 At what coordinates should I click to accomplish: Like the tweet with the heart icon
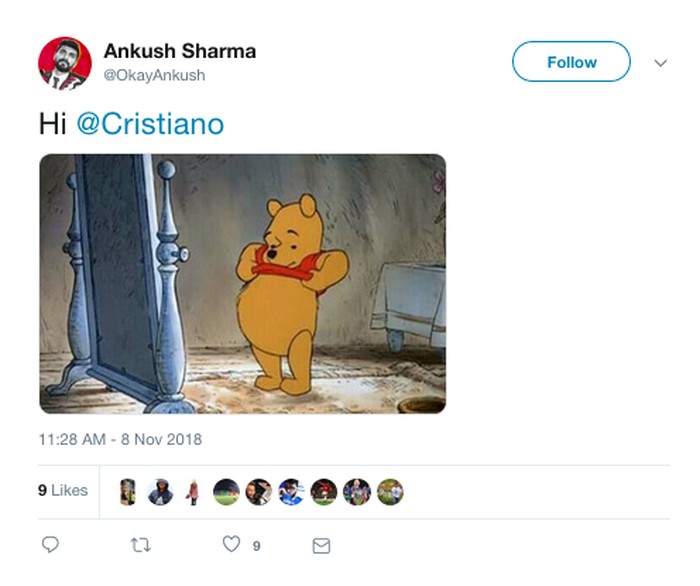coord(231,545)
